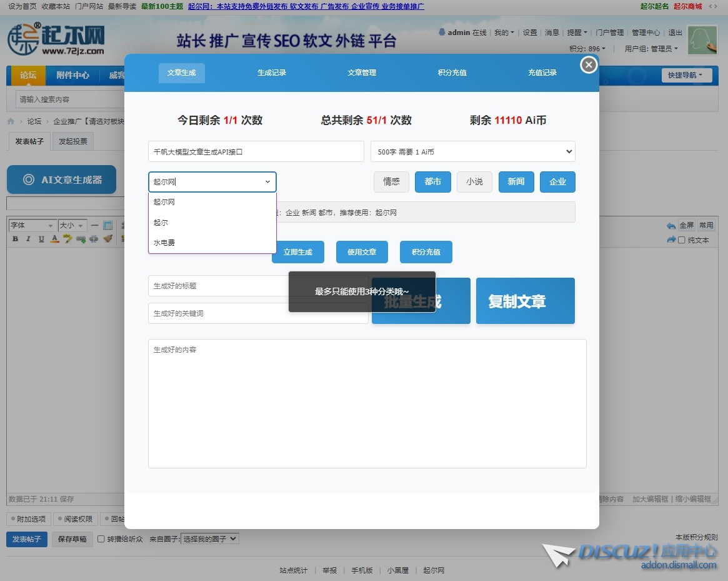This screenshot has width=728, height=581.
Task: Toggle the 小说 category button
Action: point(474,182)
